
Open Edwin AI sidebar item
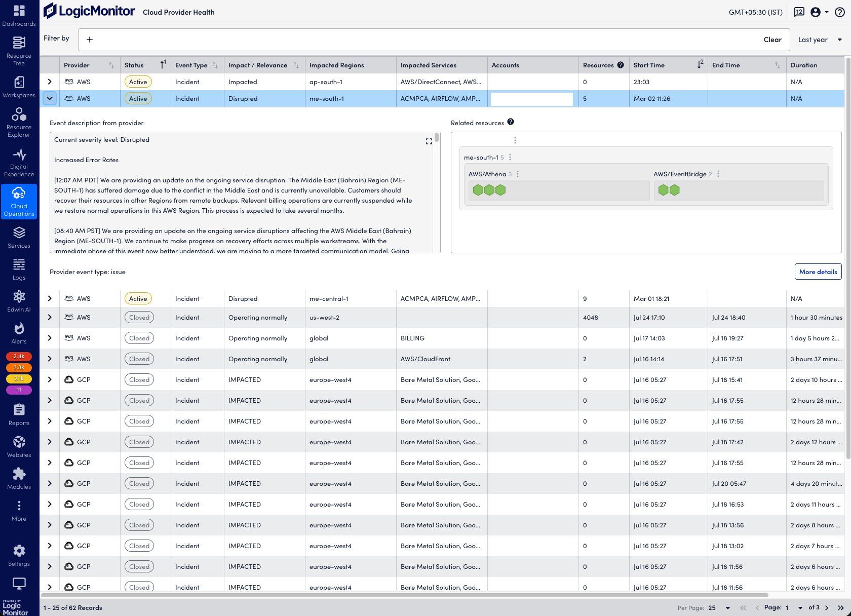(x=19, y=301)
